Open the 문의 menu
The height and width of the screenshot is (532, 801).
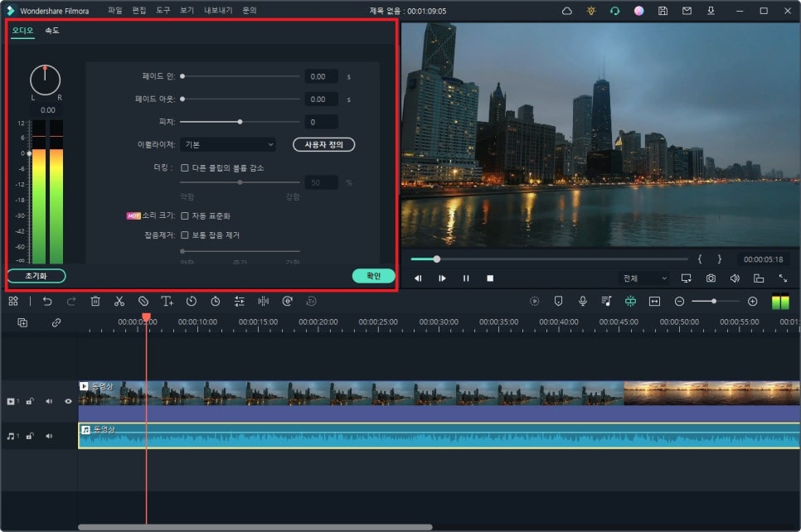coord(250,11)
